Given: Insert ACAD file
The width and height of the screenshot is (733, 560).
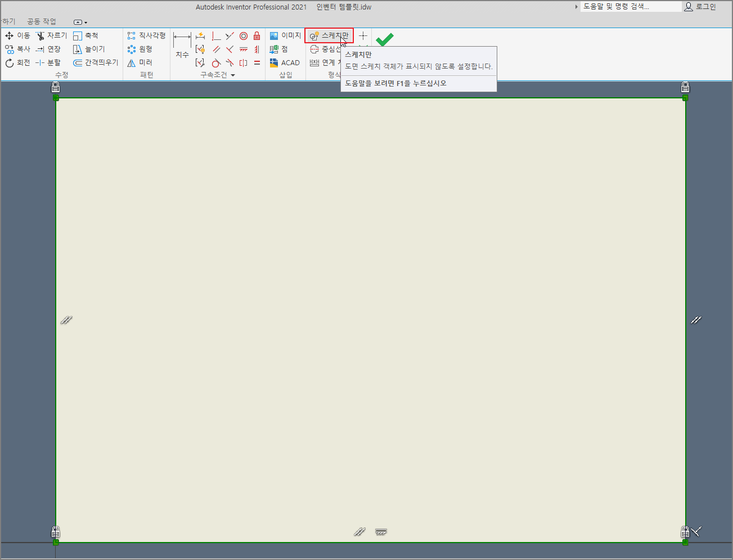Looking at the screenshot, I should coord(285,62).
